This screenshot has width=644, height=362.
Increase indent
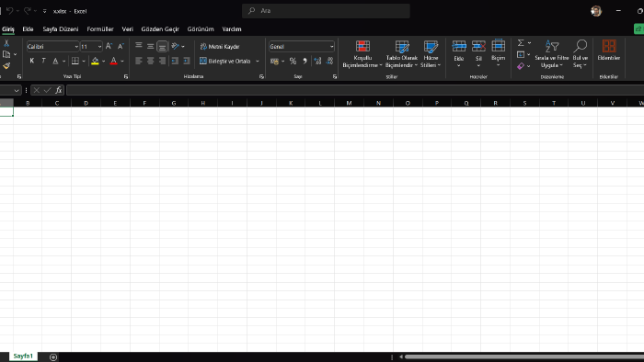[187, 61]
